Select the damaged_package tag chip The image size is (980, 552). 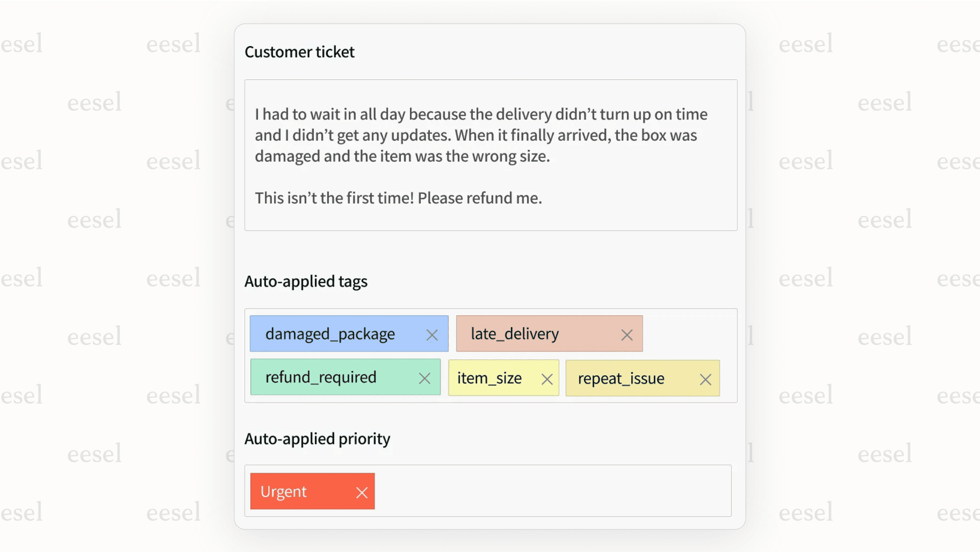330,334
